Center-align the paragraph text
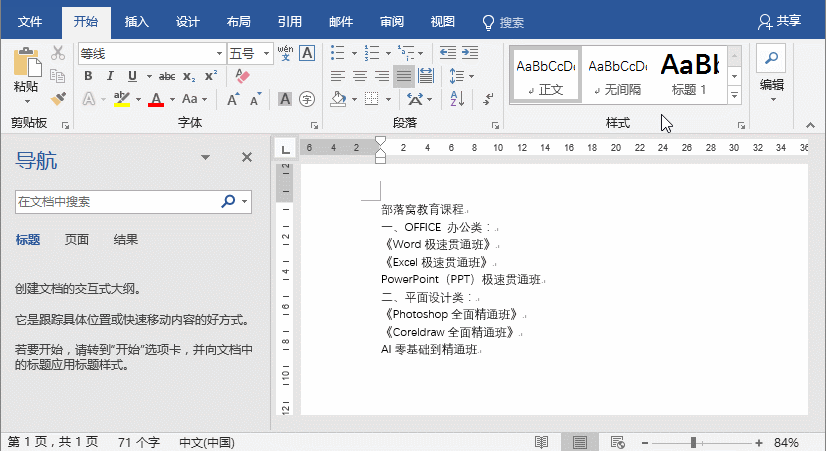 click(360, 76)
